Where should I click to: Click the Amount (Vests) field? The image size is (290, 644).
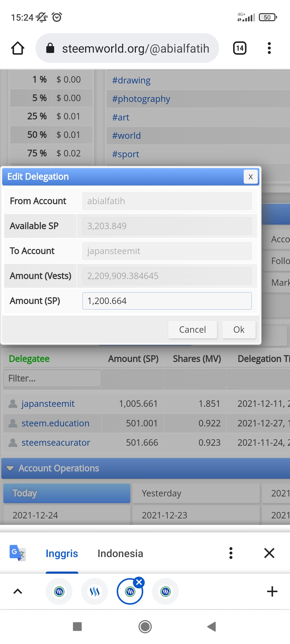click(x=167, y=276)
